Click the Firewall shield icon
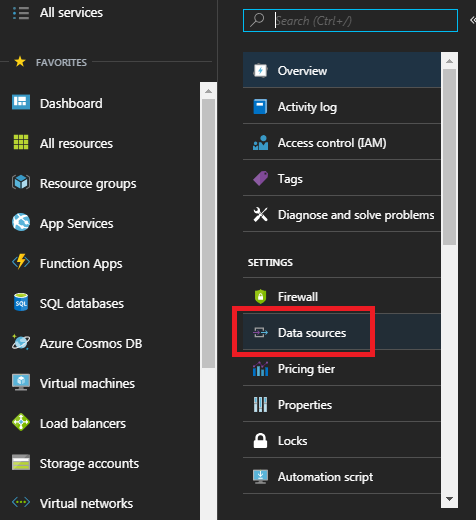This screenshot has width=476, height=520. 260,296
